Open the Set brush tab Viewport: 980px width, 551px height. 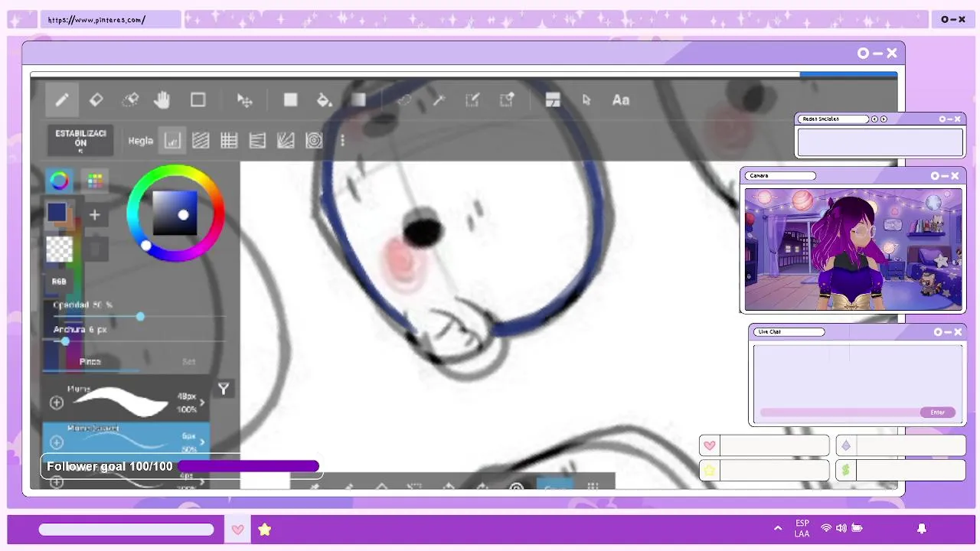click(x=188, y=361)
